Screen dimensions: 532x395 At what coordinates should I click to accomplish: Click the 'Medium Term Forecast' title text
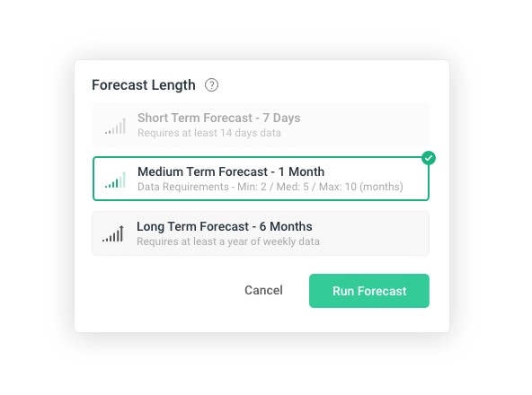click(203, 171)
